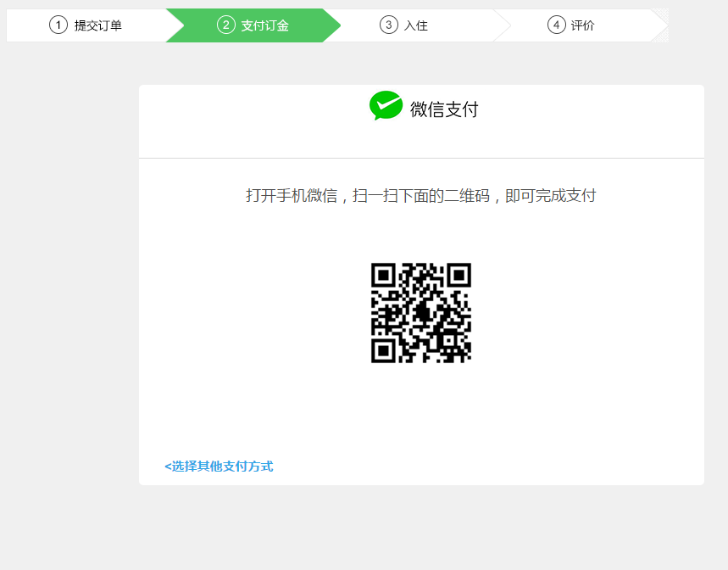
Task: Click the 微信支付 title text
Action: (442, 108)
